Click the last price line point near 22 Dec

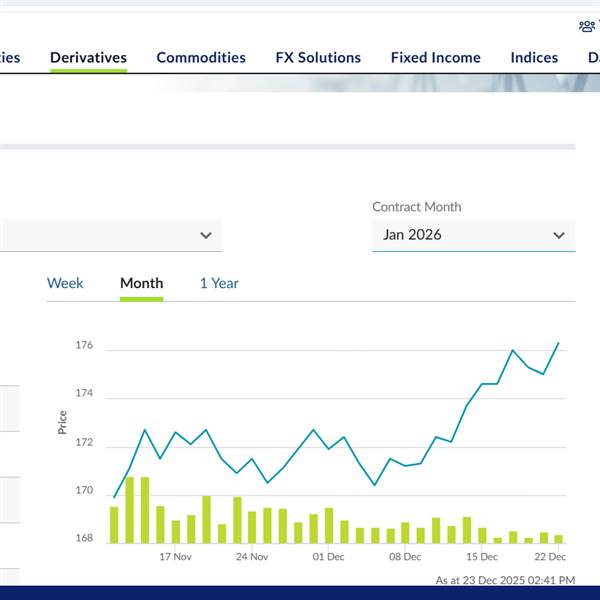coord(559,343)
